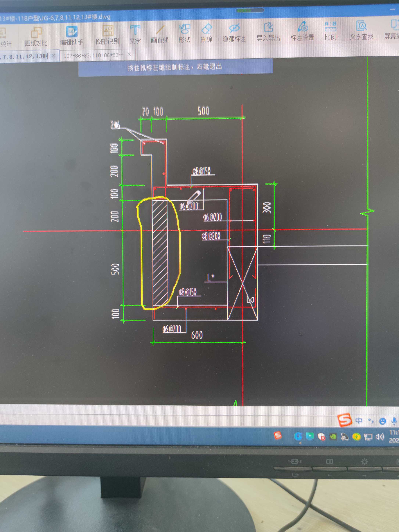Open the volume control in tray
This screenshot has width=399, height=532.
(380, 436)
